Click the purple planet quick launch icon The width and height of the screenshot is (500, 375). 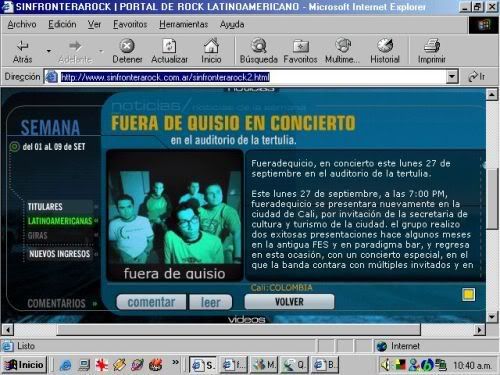[137, 365]
